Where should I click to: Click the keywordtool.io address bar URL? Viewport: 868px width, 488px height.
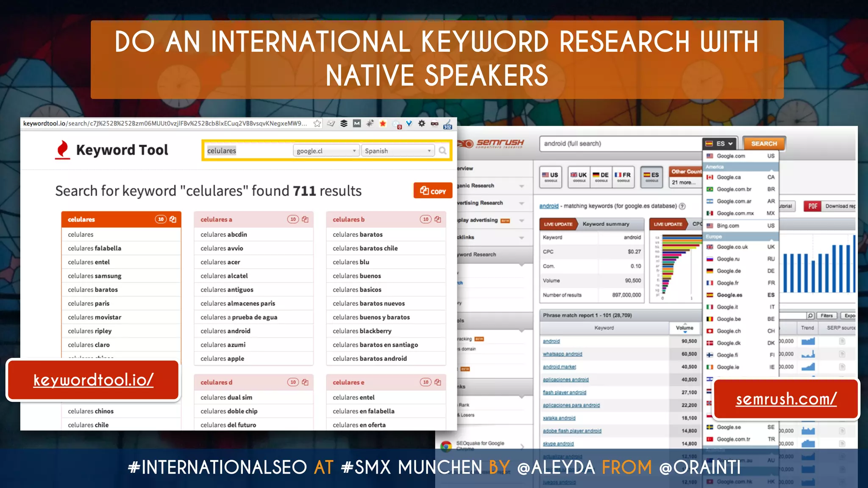(x=165, y=123)
